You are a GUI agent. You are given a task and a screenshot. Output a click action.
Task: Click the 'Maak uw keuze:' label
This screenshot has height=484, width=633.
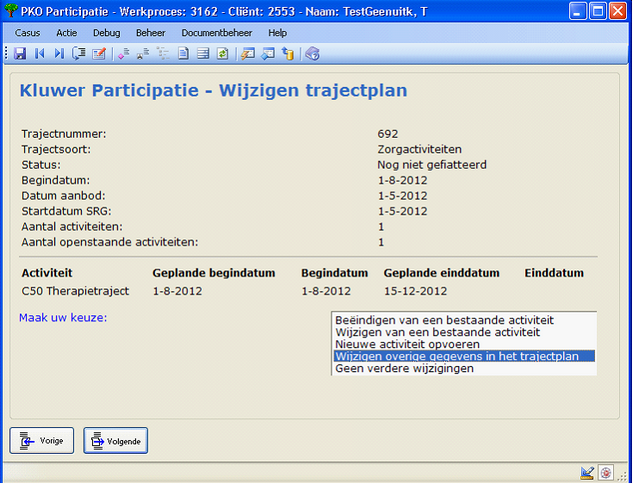tap(63, 318)
